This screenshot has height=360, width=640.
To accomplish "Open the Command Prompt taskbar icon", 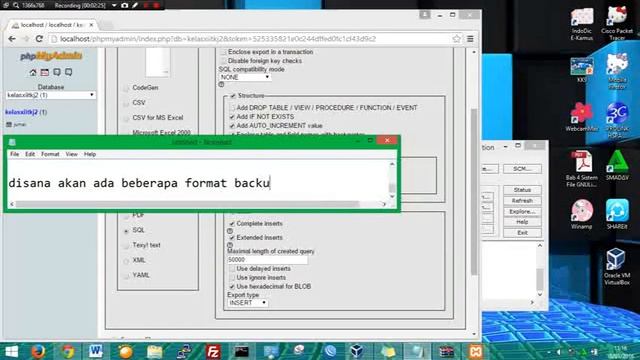I will 242,351.
